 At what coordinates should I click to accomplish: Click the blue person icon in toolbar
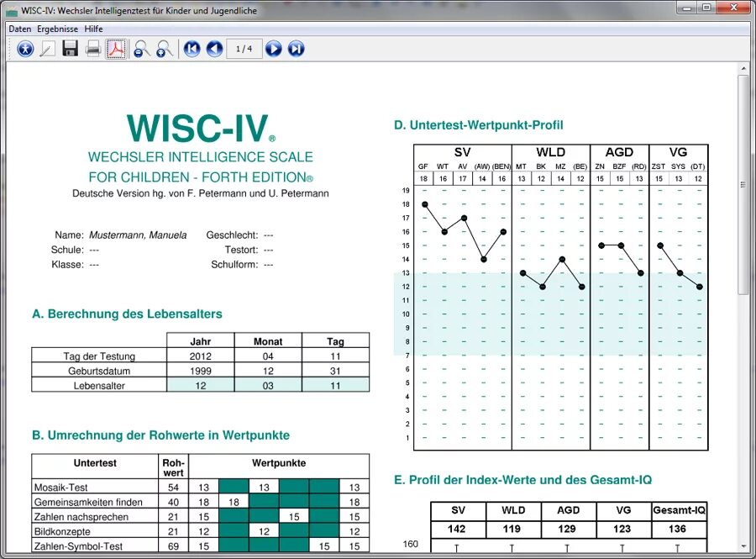tap(25, 49)
